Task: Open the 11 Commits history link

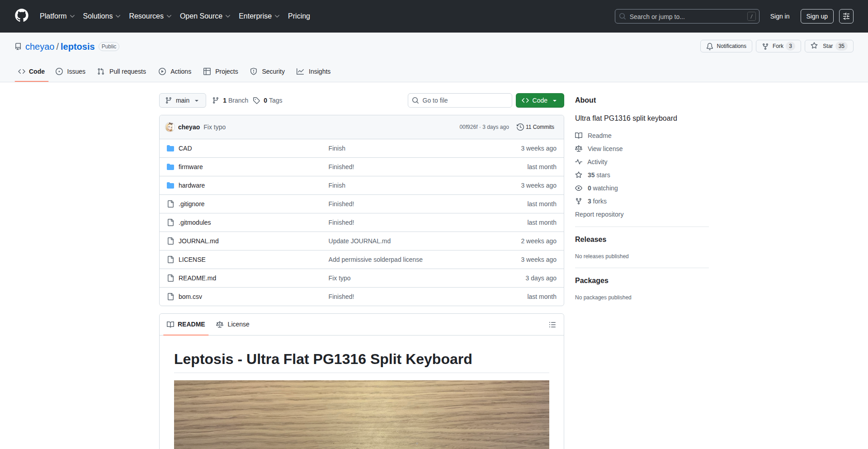Action: coord(535,127)
